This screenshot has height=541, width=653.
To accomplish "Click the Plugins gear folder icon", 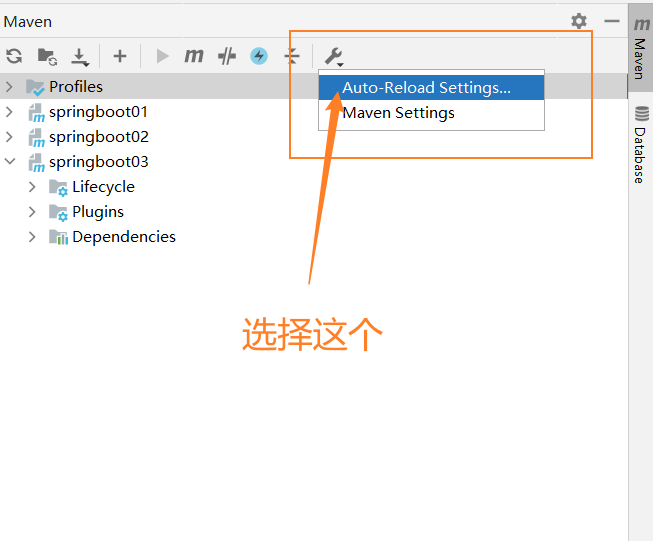I will [x=58, y=213].
